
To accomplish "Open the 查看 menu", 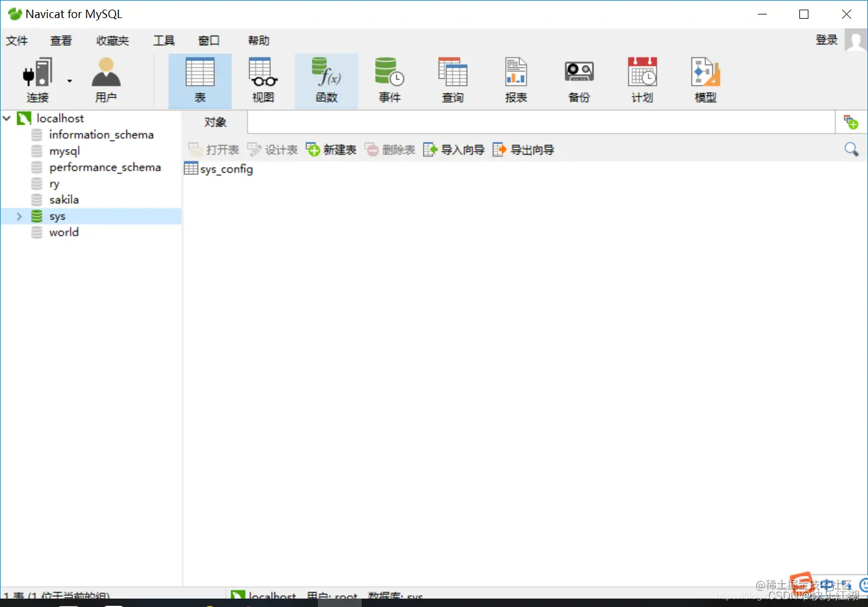I will pos(61,40).
